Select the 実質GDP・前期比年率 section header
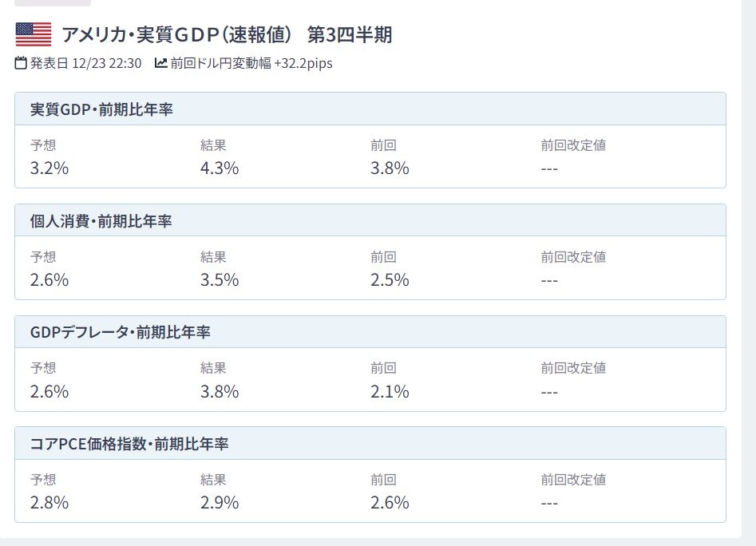Screen dimensions: 756x546 101,109
